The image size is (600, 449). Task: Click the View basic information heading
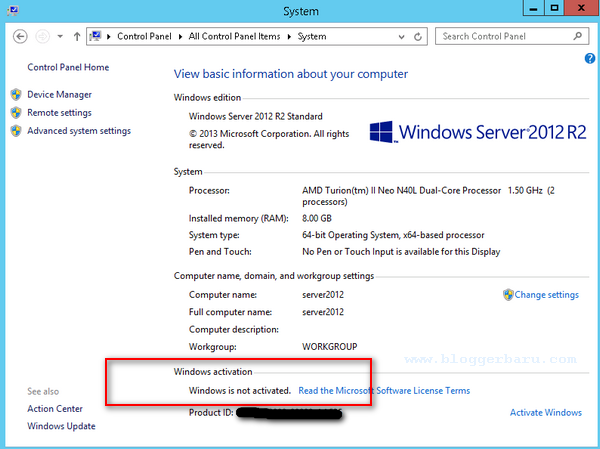pos(291,74)
